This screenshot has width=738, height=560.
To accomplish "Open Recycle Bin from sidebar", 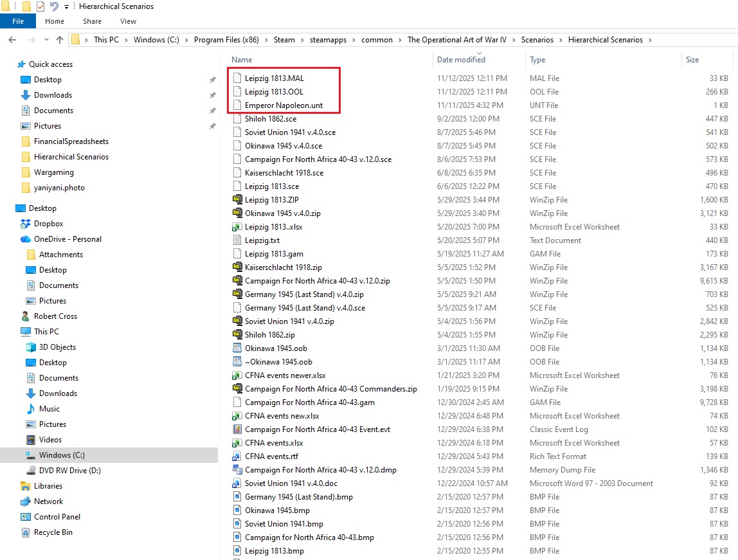I will [53, 532].
